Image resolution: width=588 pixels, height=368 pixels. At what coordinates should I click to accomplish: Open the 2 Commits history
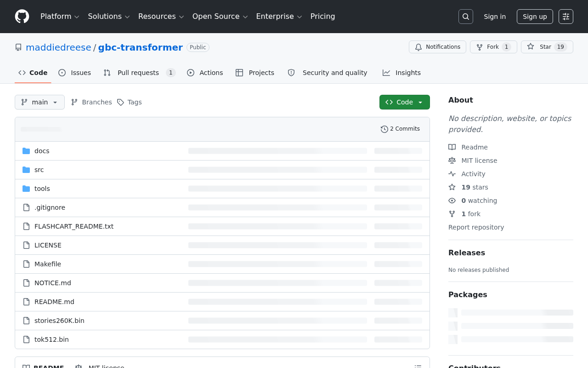click(400, 129)
